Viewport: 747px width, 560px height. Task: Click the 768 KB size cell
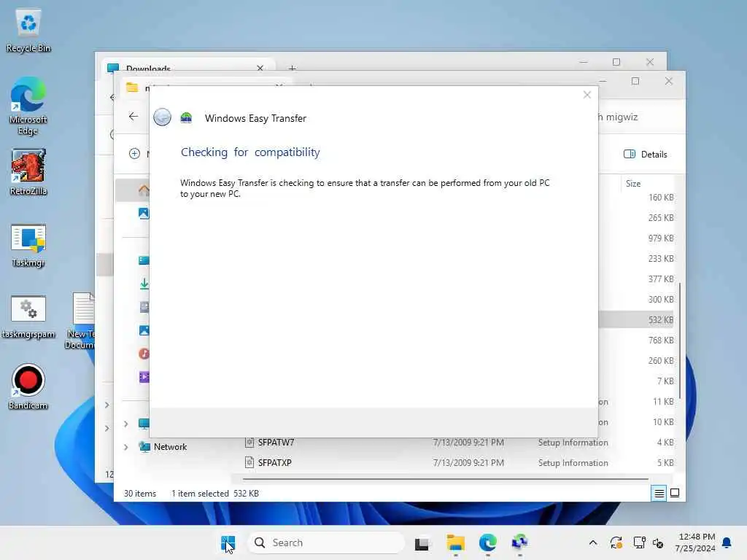661,341
